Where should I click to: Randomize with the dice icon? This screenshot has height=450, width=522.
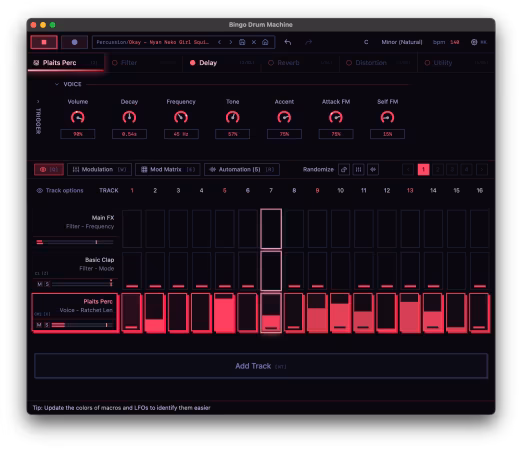pos(344,170)
